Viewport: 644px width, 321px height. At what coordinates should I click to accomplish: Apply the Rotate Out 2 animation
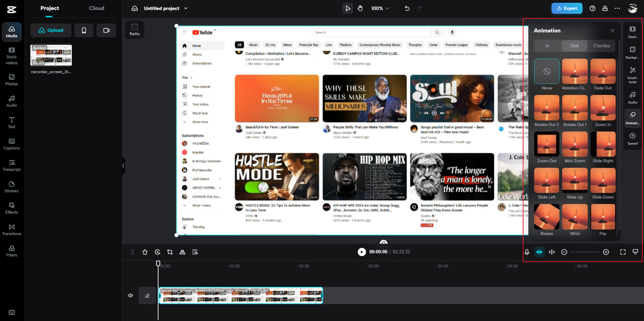[x=547, y=108]
